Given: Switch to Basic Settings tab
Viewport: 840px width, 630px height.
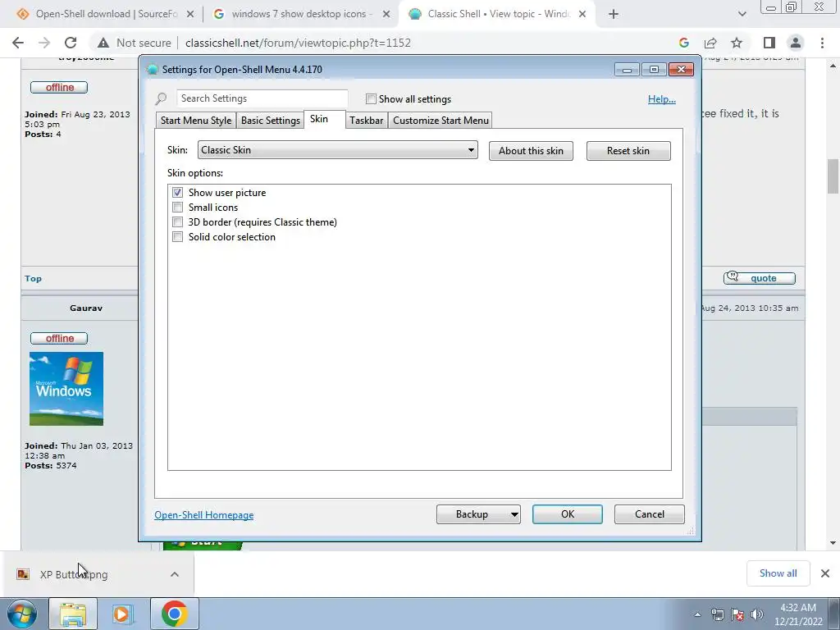Looking at the screenshot, I should (x=271, y=121).
